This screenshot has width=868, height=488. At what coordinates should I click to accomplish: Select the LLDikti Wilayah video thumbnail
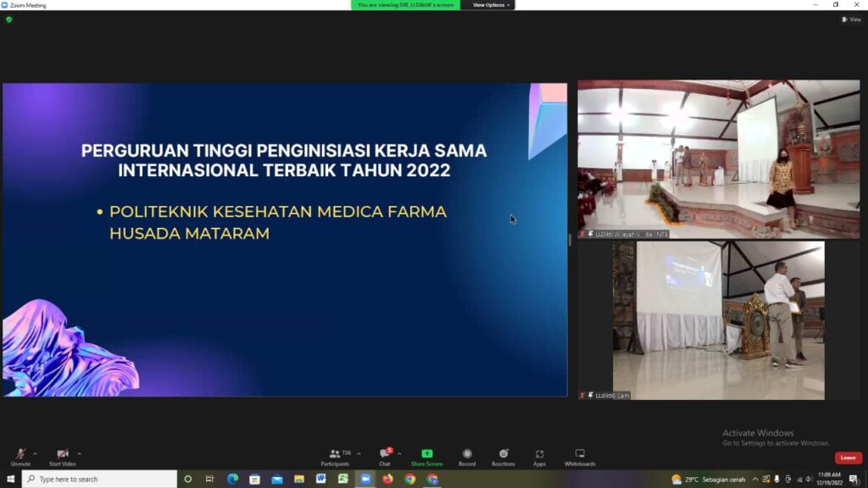coord(718,158)
